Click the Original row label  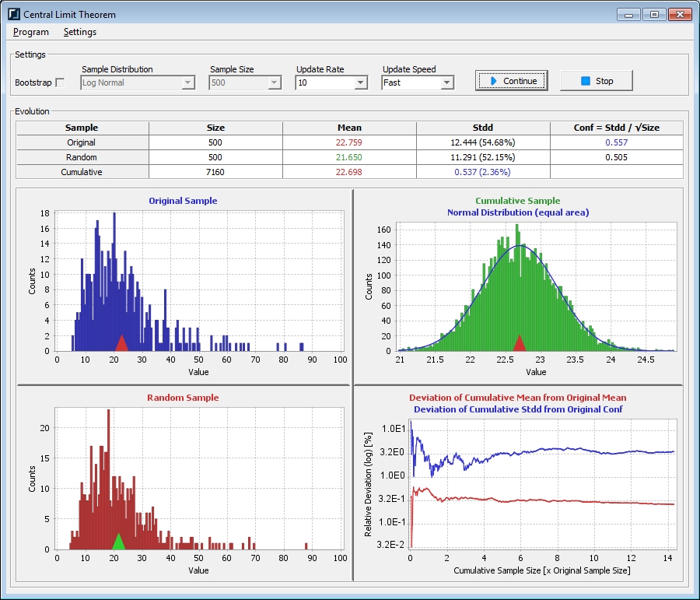tap(81, 142)
